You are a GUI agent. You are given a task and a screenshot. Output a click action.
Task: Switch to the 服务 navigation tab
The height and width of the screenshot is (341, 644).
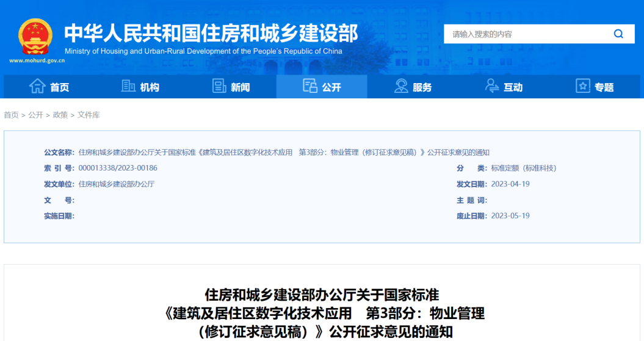coord(422,87)
